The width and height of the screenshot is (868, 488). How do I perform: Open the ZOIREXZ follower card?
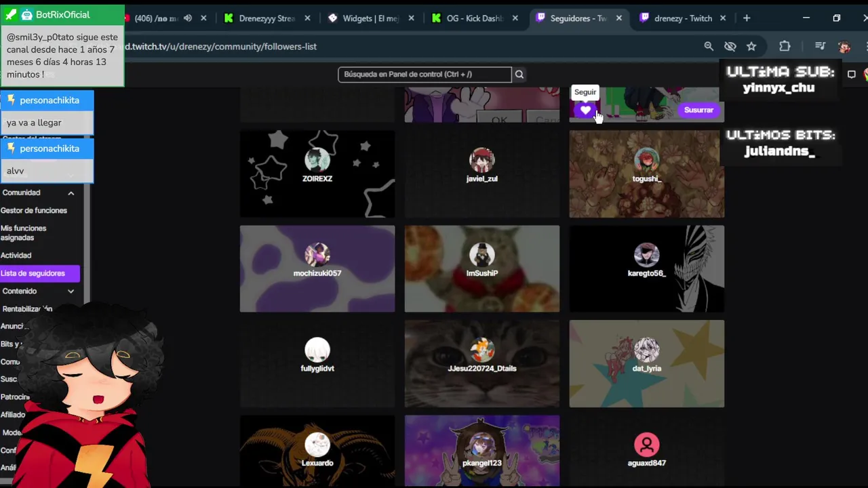[x=317, y=174]
